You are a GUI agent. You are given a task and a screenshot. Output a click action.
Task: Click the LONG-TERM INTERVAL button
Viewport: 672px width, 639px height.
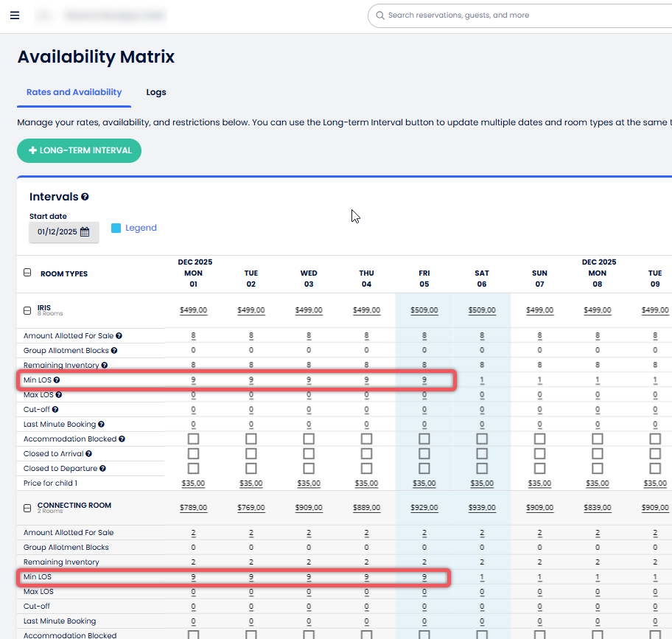(79, 150)
